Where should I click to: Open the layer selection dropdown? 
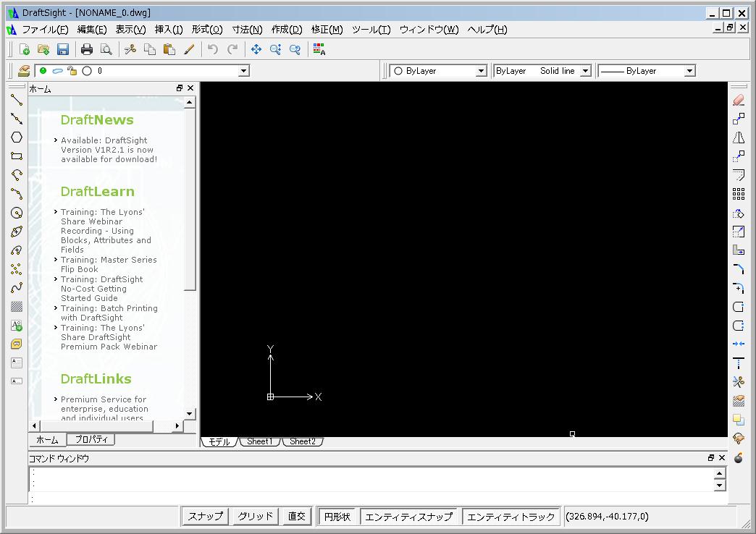pyautogui.click(x=243, y=71)
